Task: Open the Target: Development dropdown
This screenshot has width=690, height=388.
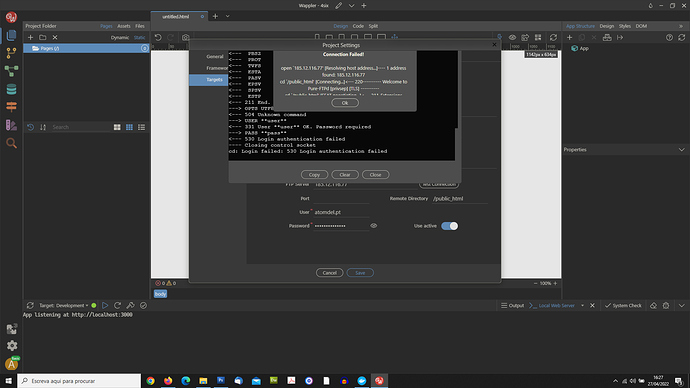Action: (64, 305)
